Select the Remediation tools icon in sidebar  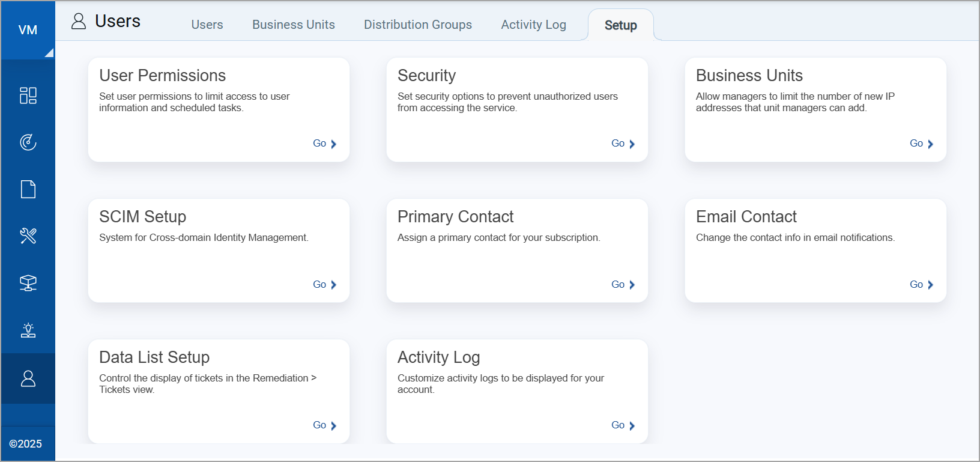28,236
